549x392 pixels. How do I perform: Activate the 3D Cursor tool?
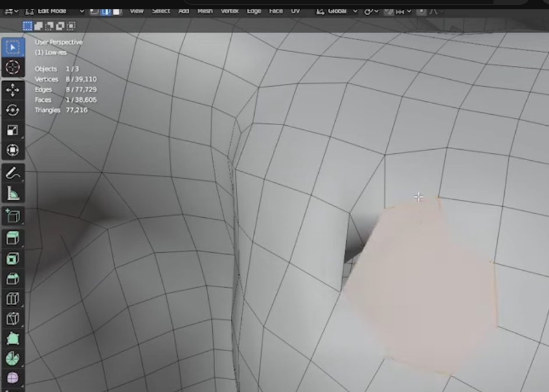(x=12, y=68)
